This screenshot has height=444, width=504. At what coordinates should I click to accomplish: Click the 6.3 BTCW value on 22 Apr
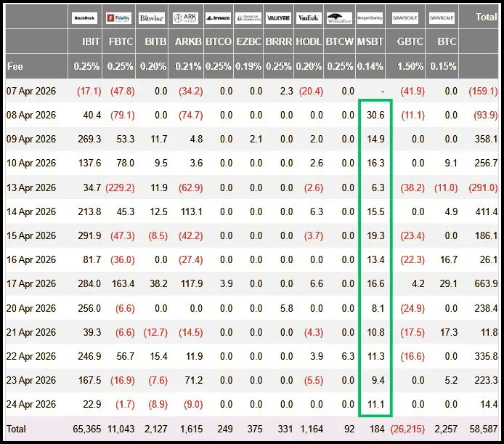(x=348, y=357)
